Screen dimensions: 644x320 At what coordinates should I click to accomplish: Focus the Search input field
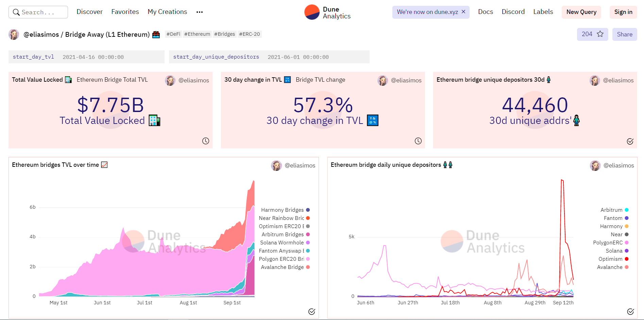click(x=38, y=12)
